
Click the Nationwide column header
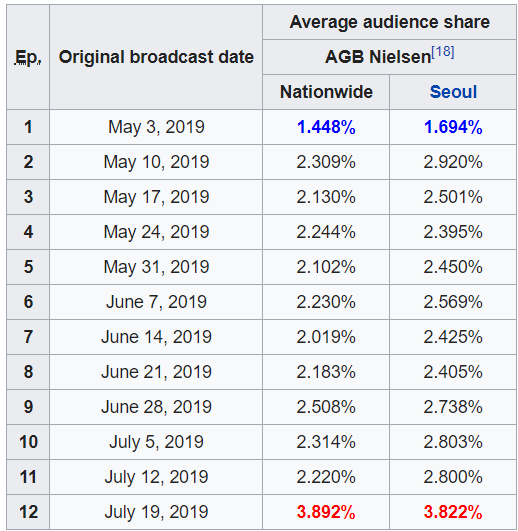[326, 92]
